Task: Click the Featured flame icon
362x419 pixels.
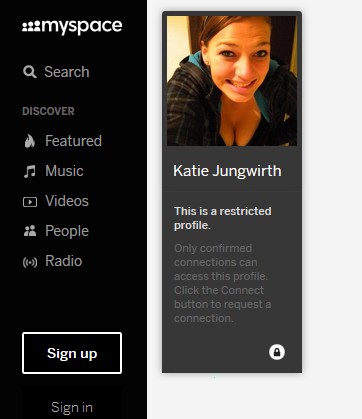Action: pyautogui.click(x=30, y=141)
